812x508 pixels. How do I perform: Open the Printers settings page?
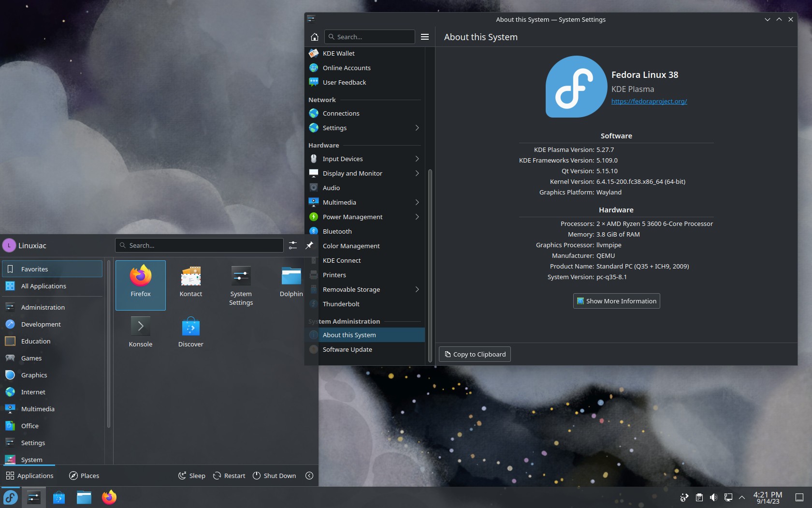coord(334,275)
